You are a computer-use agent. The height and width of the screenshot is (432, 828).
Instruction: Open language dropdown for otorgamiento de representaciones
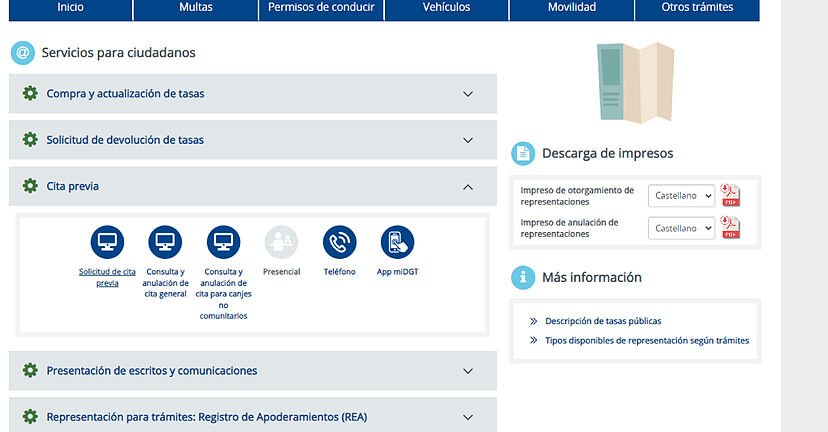click(x=681, y=196)
